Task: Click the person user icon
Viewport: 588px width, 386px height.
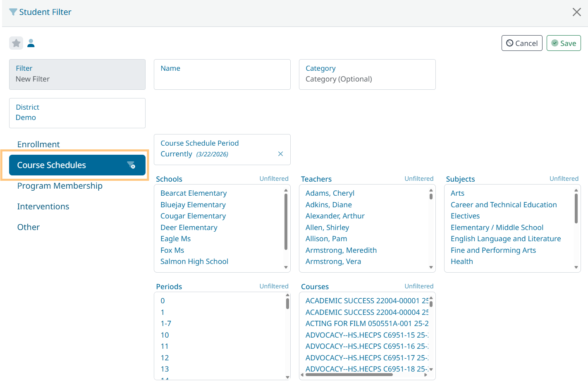Action: click(31, 43)
